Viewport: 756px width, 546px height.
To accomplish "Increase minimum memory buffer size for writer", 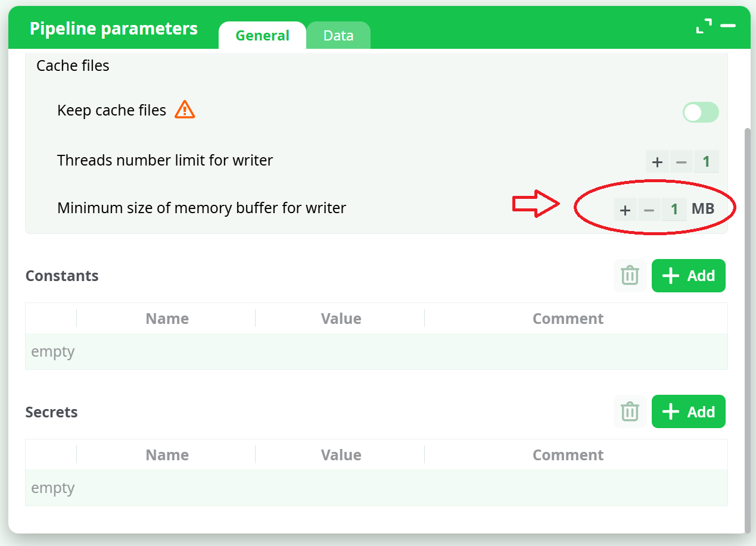I will pos(625,210).
